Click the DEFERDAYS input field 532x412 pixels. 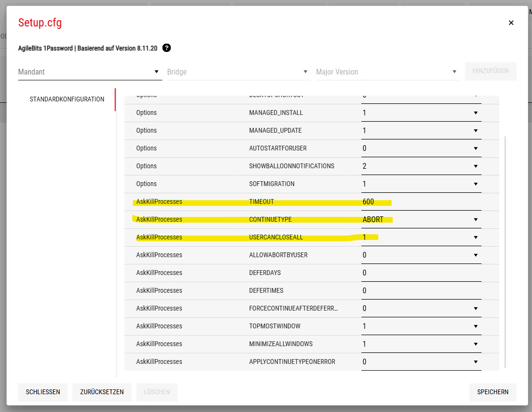click(x=421, y=273)
